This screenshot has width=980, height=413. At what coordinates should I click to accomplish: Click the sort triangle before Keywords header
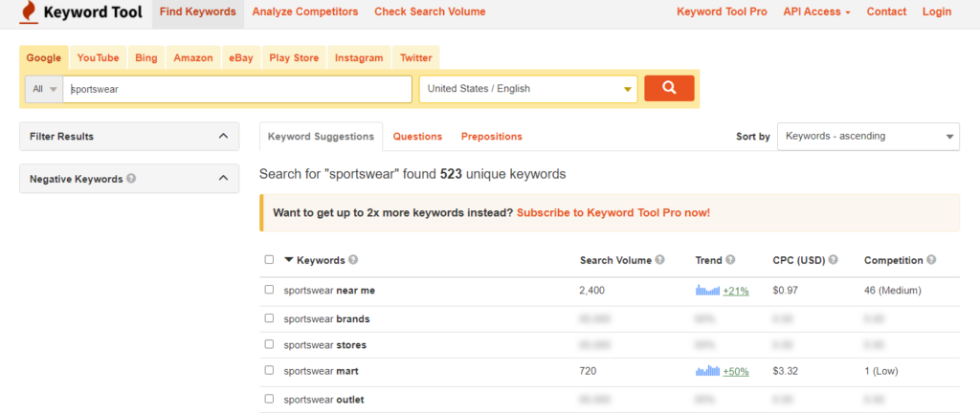(289, 260)
